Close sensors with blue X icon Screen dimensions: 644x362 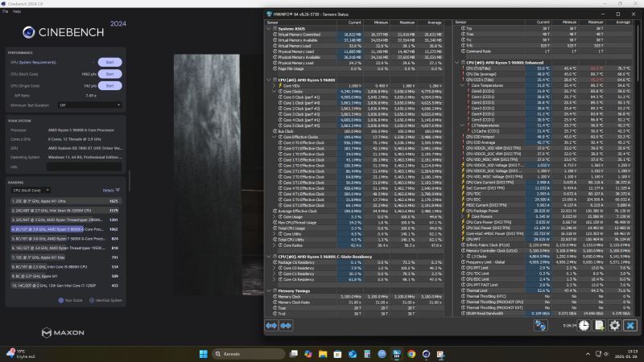tap(630, 326)
